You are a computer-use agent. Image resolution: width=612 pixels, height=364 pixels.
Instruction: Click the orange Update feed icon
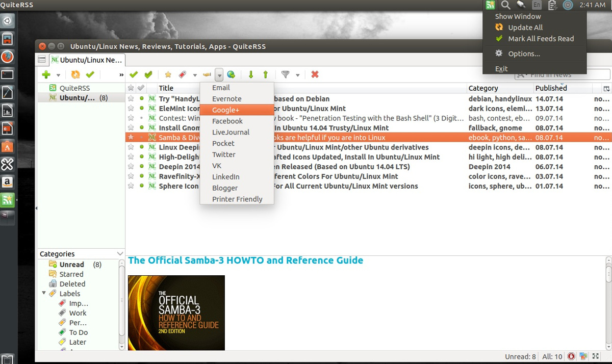(75, 75)
